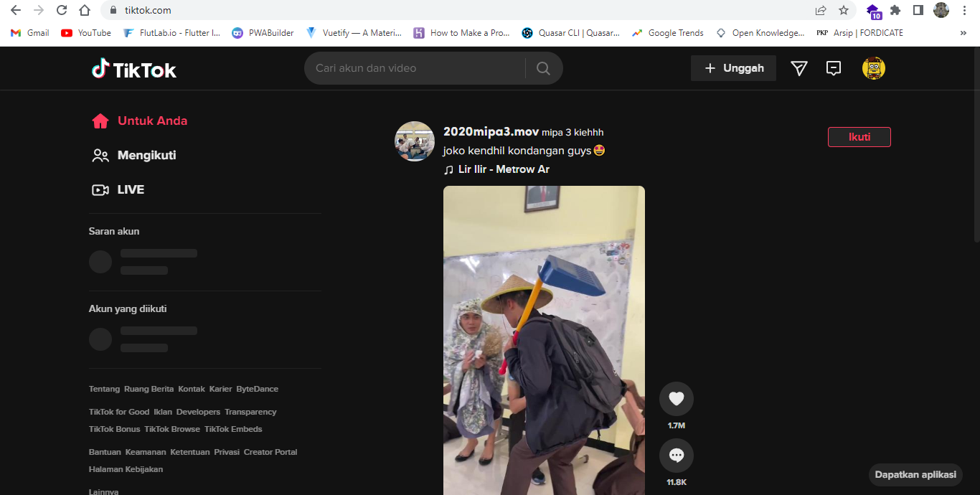Expand hidden bookmarks with double chevron
This screenshot has width=980, height=495.
[x=963, y=32]
